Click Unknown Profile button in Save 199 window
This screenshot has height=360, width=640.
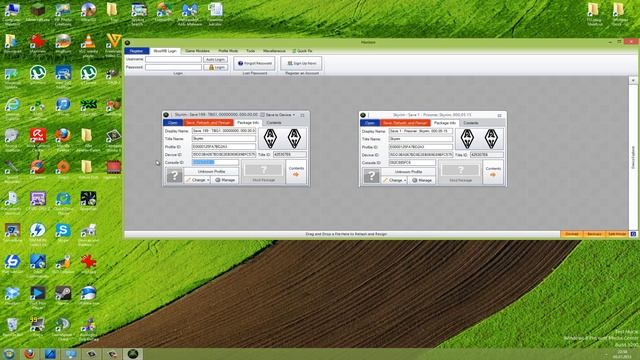coord(211,172)
